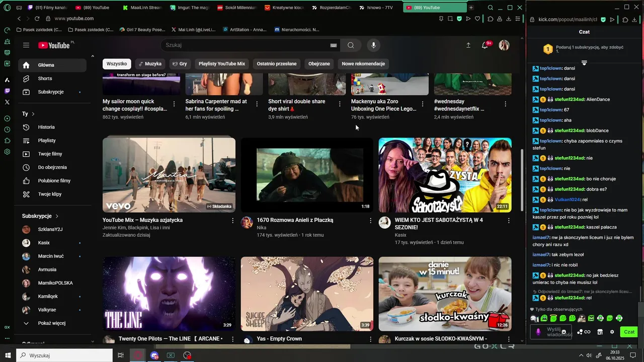Open options for Sabrina Carpenter short
Screen dimensions: 644x362
click(x=257, y=104)
